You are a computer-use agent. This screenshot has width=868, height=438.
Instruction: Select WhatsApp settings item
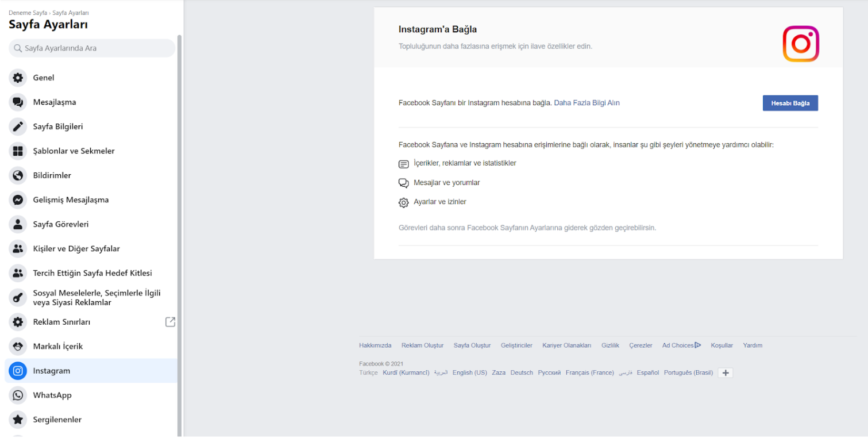click(91, 395)
